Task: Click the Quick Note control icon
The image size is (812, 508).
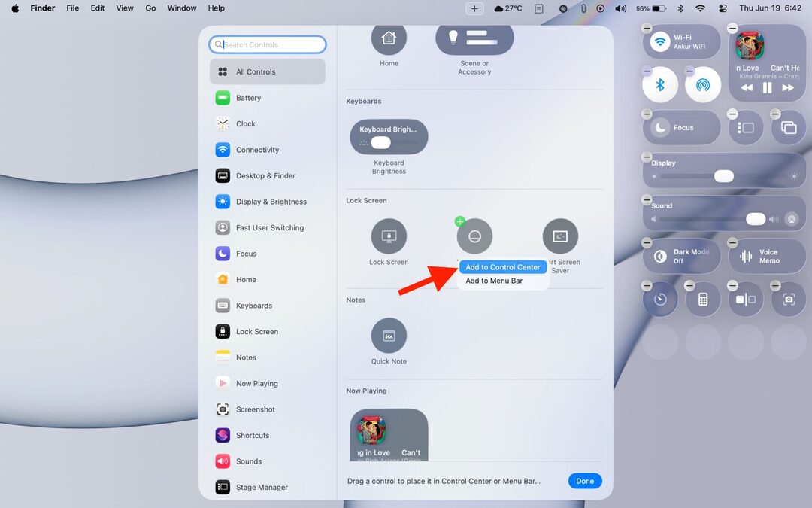Action: (389, 334)
